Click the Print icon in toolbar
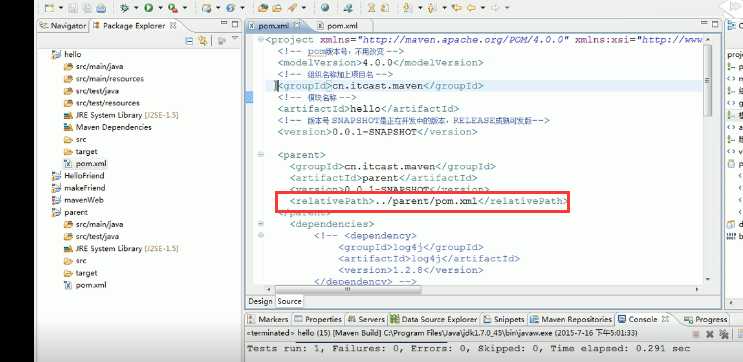Viewport: 743px width, 362px height. [101, 8]
